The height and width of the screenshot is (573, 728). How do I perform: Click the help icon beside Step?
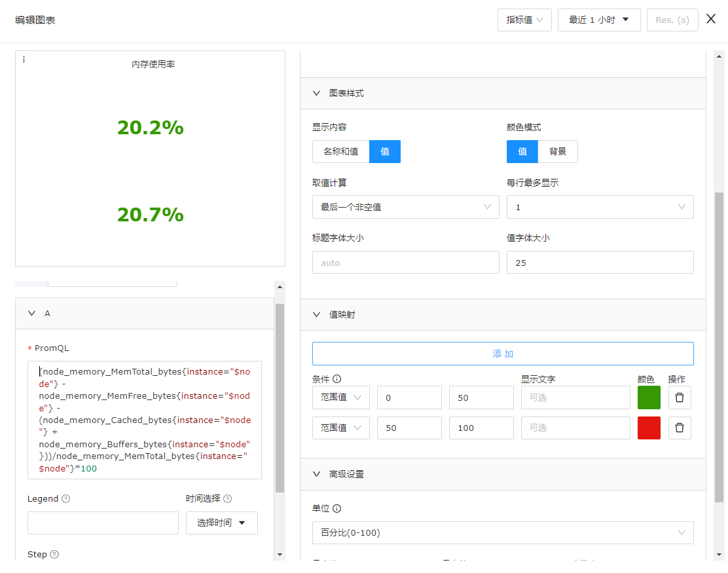click(53, 554)
